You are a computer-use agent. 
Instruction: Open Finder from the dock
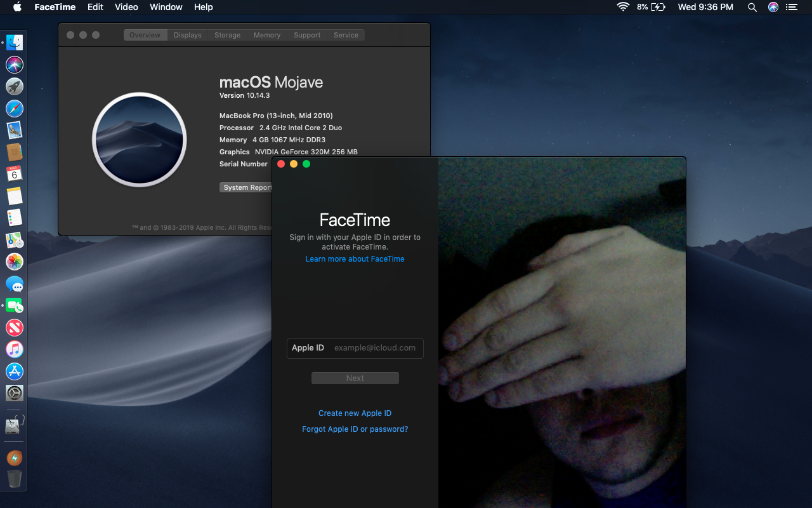(15, 43)
